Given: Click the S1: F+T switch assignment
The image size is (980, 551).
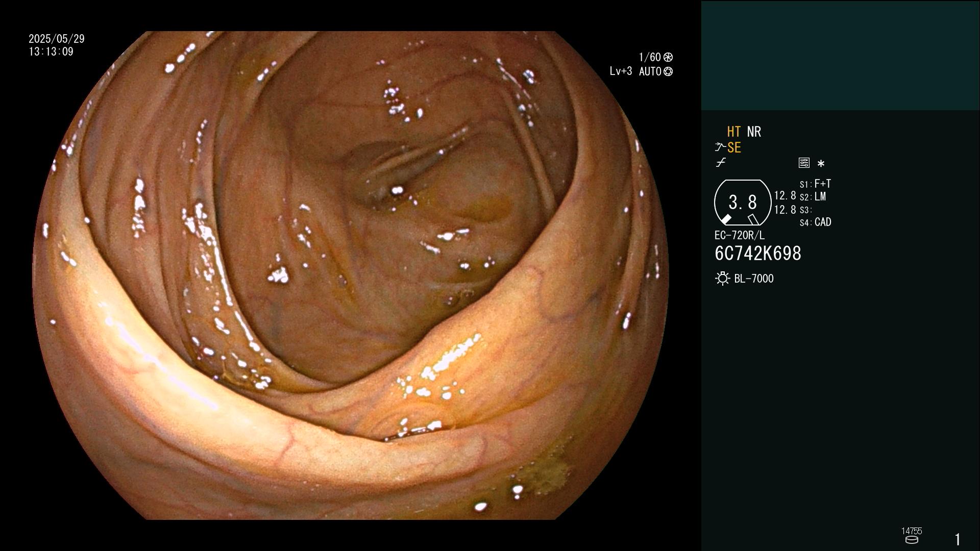Looking at the screenshot, I should [x=816, y=184].
